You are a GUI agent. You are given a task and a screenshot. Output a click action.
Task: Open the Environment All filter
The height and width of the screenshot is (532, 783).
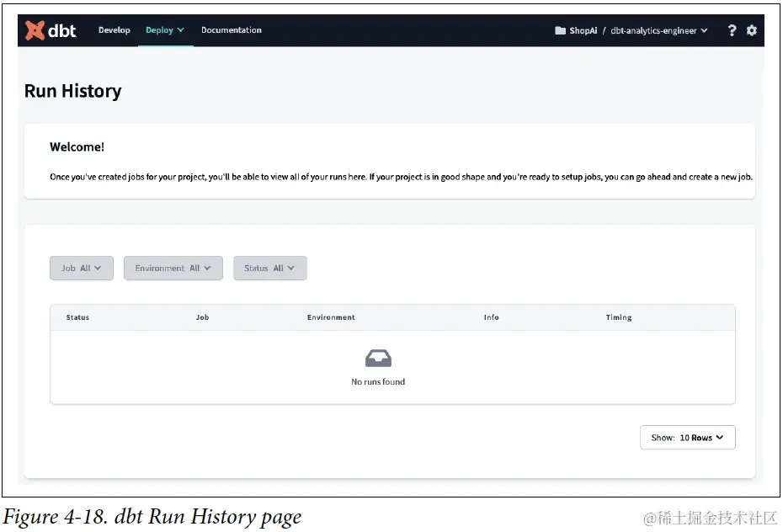173,268
